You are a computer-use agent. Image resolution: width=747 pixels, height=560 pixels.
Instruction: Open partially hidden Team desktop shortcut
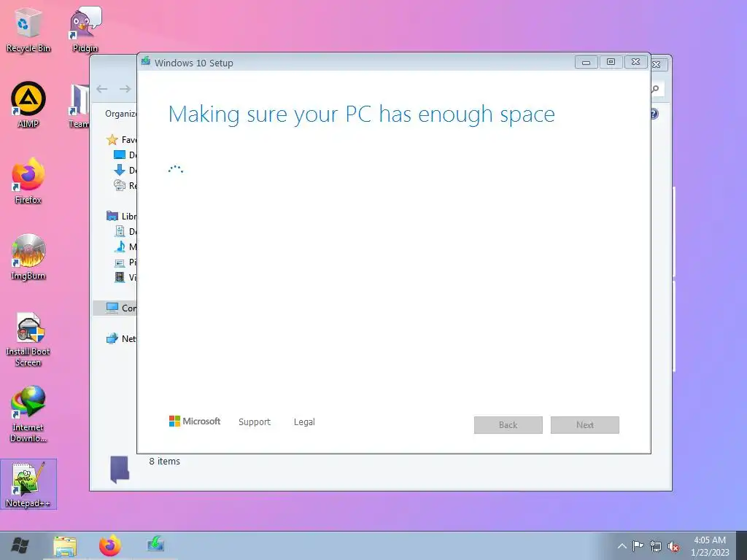pyautogui.click(x=79, y=106)
